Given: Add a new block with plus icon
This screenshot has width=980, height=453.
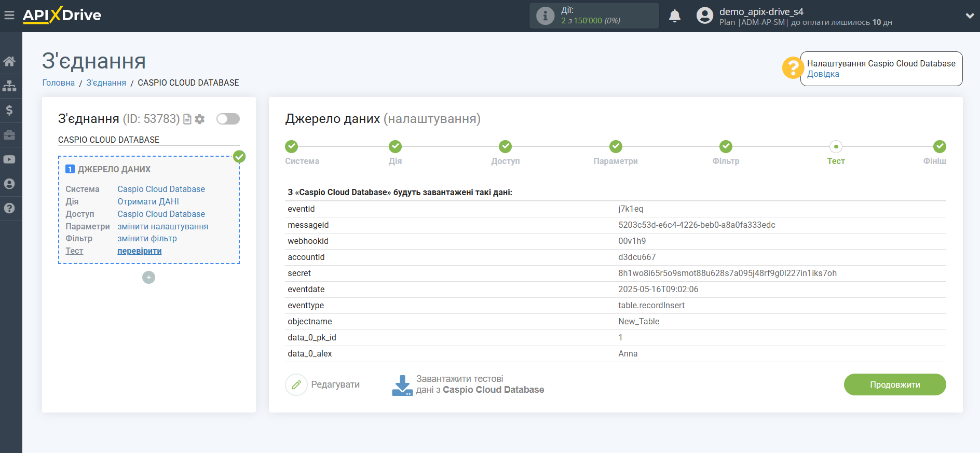Looking at the screenshot, I should tap(149, 278).
